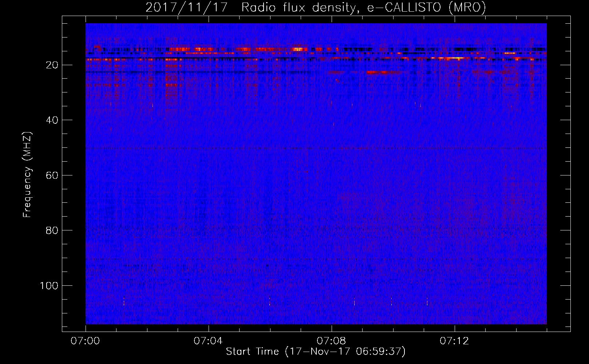Click the 20 frequency tick label
This screenshot has height=364, width=589.
click(x=52, y=65)
